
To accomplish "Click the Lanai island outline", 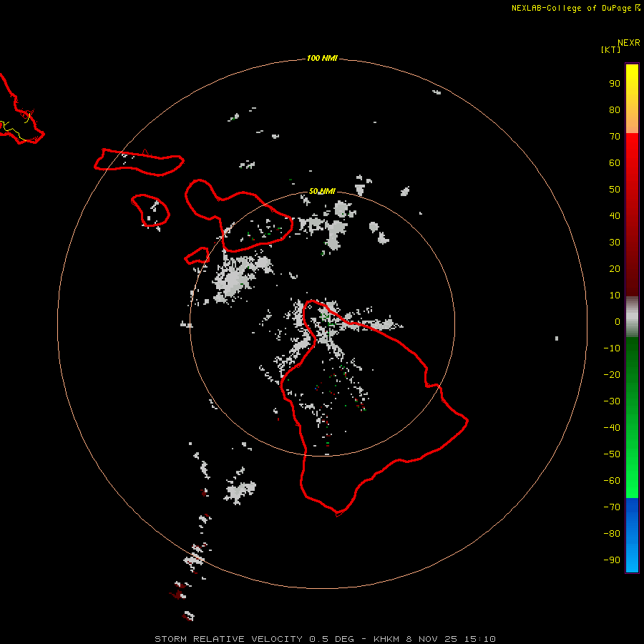I will 150,210.
